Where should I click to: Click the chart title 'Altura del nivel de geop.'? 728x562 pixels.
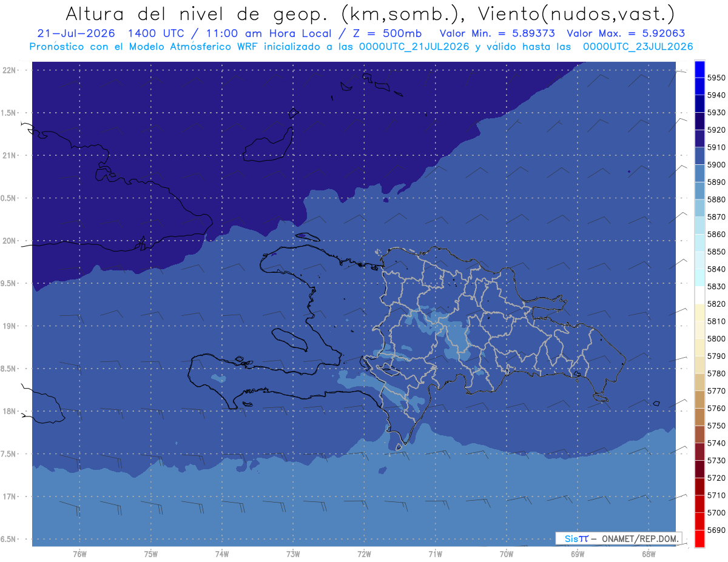click(x=198, y=13)
